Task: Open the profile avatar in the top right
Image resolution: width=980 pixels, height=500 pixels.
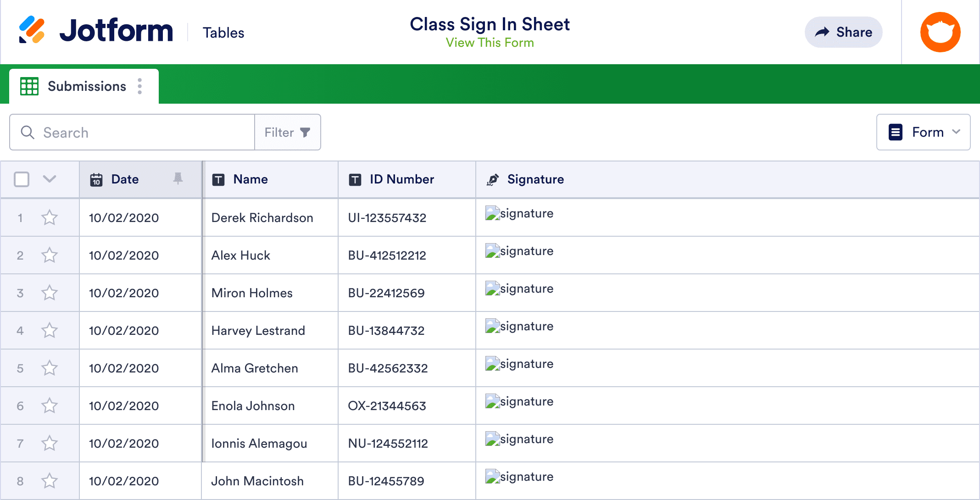Action: [940, 32]
